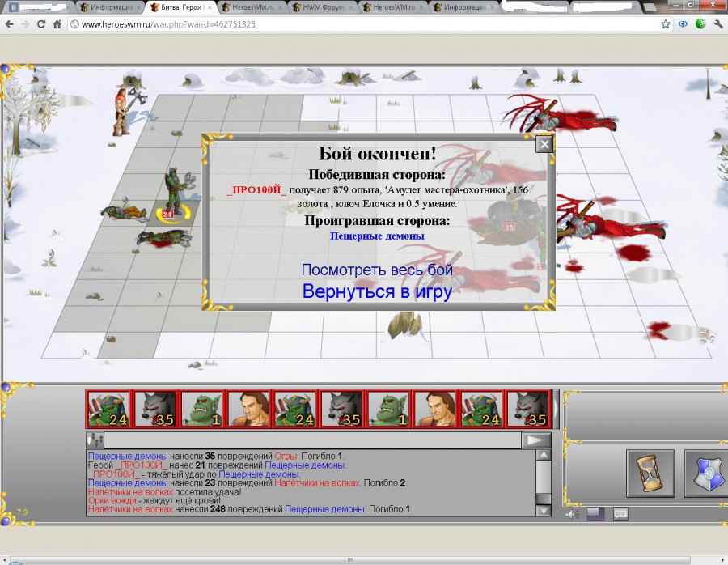Click into the chat message input

coord(312,440)
